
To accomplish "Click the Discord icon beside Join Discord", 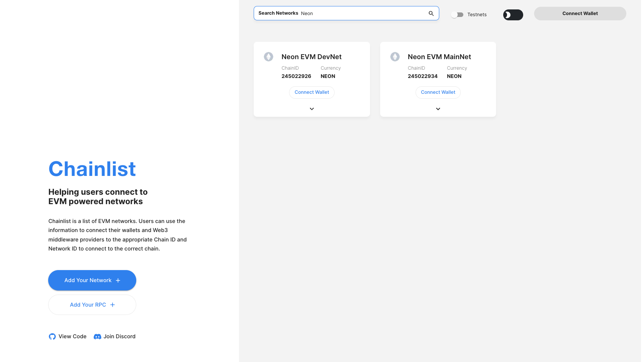I will point(97,336).
